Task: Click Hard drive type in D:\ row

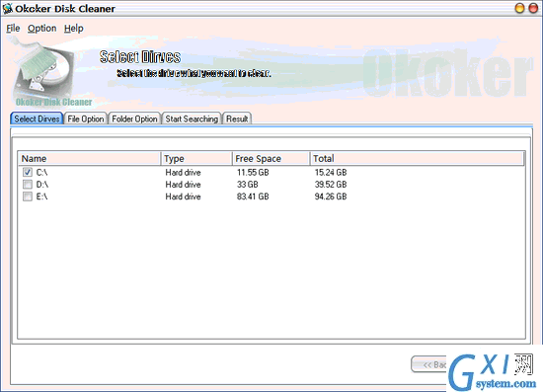Action: click(x=183, y=185)
